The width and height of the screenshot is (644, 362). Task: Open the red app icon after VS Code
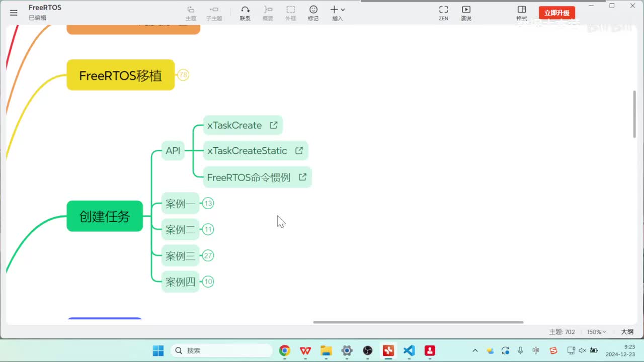point(430,350)
